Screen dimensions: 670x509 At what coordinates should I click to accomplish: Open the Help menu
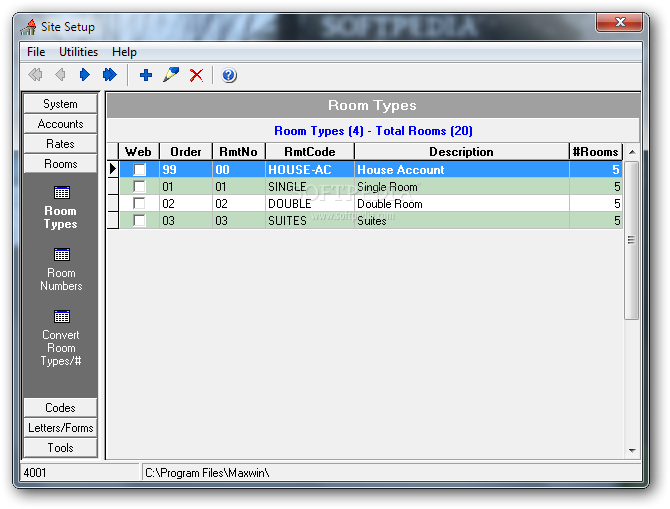tap(124, 52)
